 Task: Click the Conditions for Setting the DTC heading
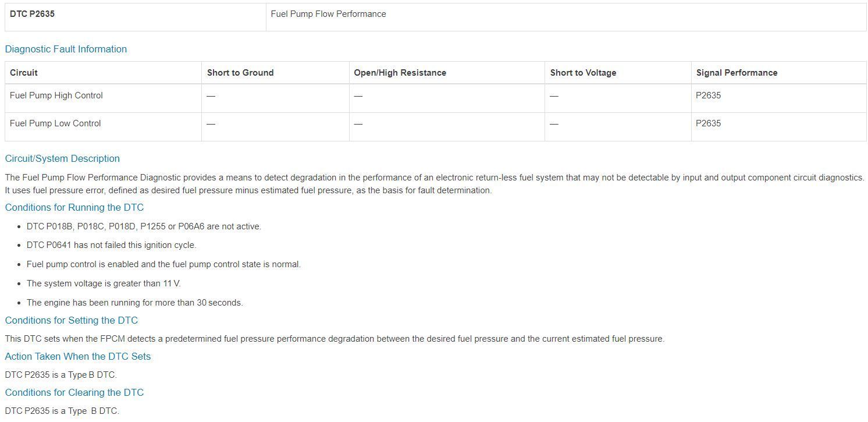71,321
